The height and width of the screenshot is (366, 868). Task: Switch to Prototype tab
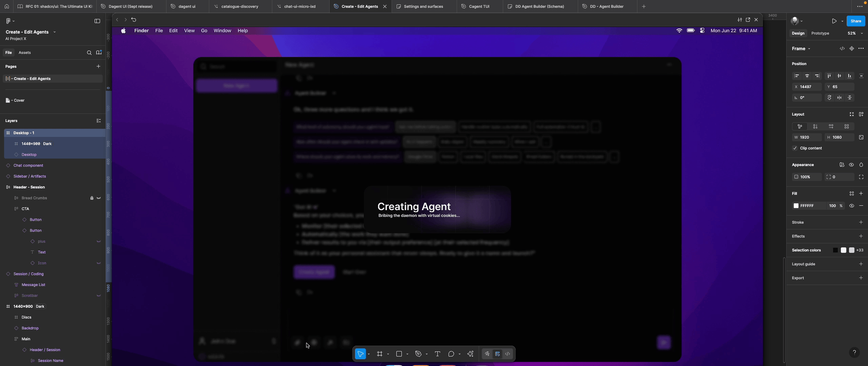(x=820, y=33)
